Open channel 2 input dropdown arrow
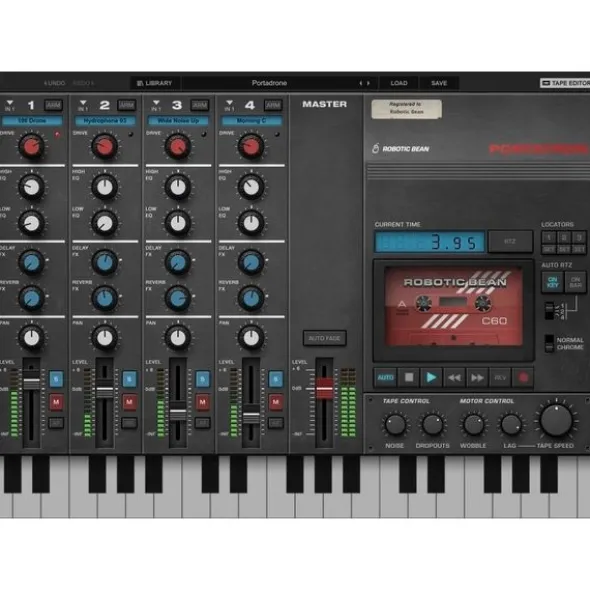 pyautogui.click(x=83, y=103)
